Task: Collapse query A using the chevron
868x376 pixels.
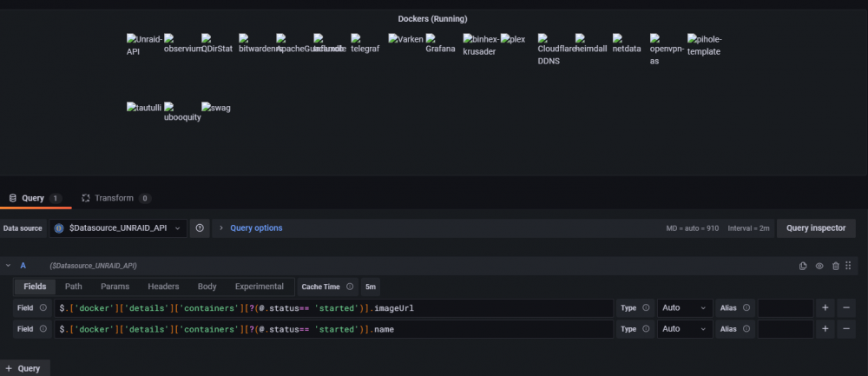Action: click(9, 266)
